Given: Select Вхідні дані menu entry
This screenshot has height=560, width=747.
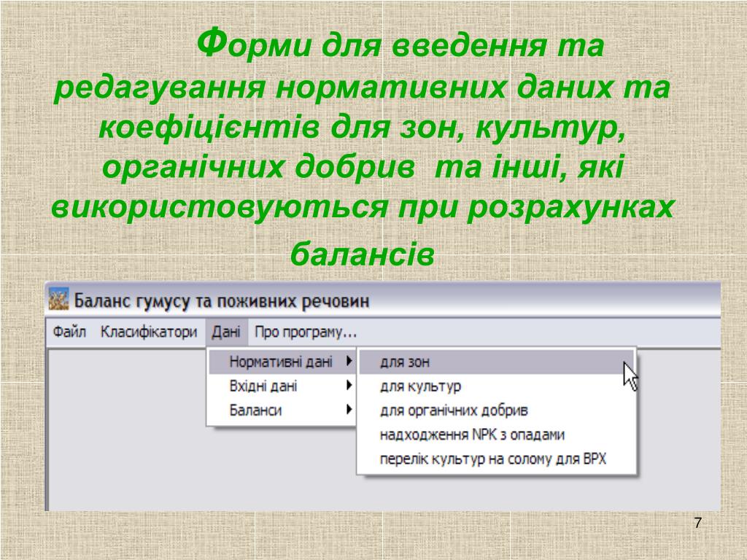Looking at the screenshot, I should tap(282, 386).
